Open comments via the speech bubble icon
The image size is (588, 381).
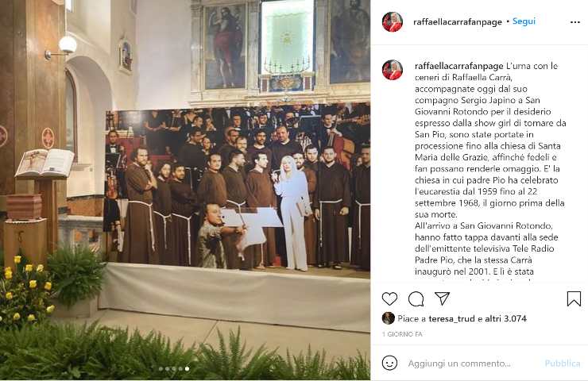[416, 298]
